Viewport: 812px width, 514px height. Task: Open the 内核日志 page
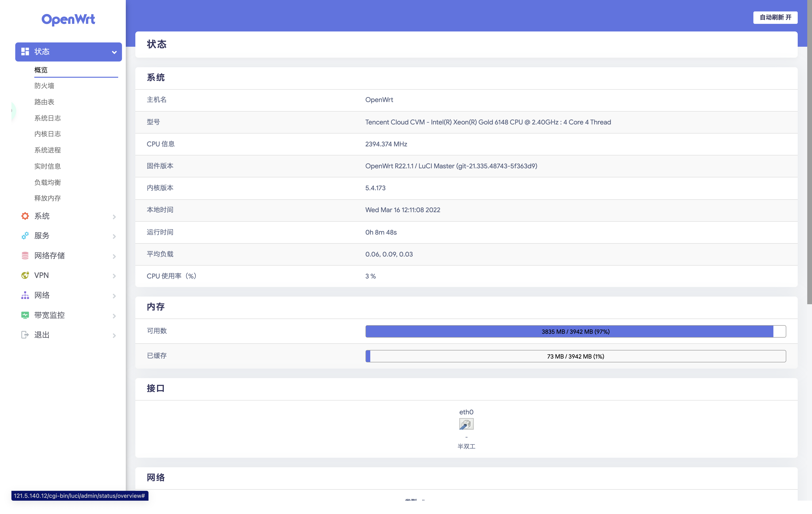pyautogui.click(x=48, y=134)
